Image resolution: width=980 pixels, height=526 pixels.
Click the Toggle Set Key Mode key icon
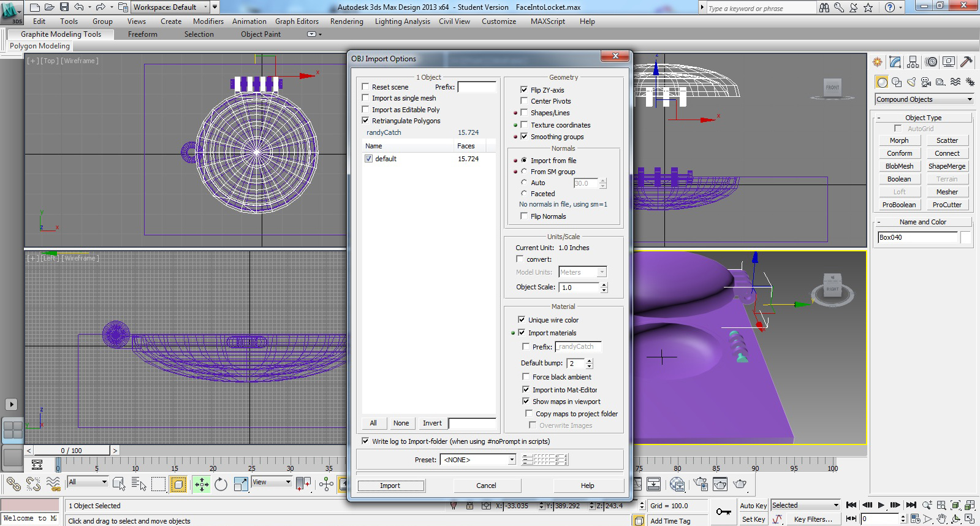723,512
